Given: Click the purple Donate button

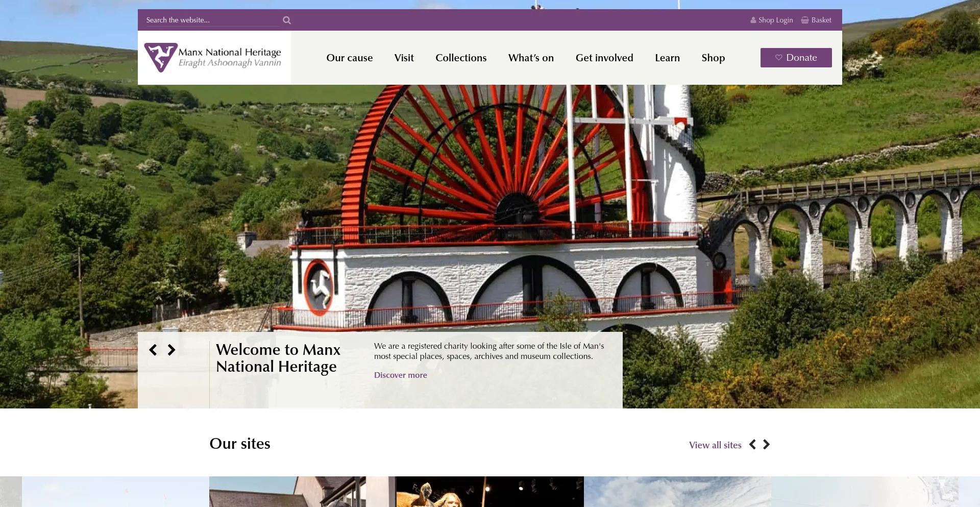Looking at the screenshot, I should (796, 58).
